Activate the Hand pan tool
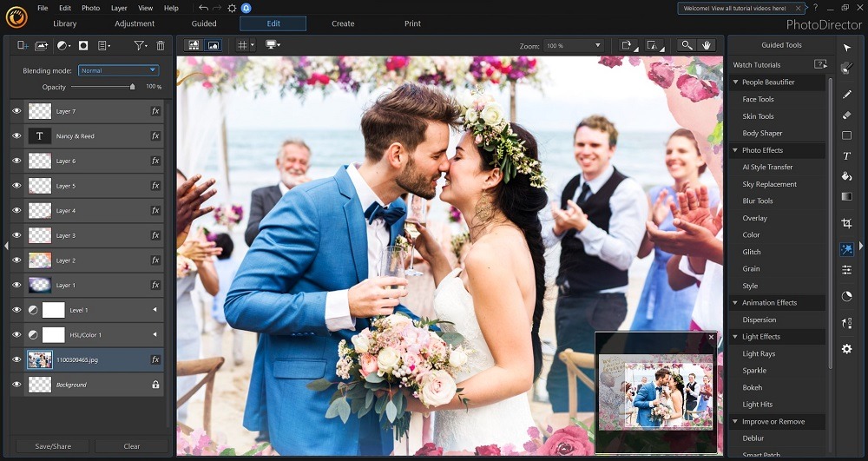 (707, 45)
